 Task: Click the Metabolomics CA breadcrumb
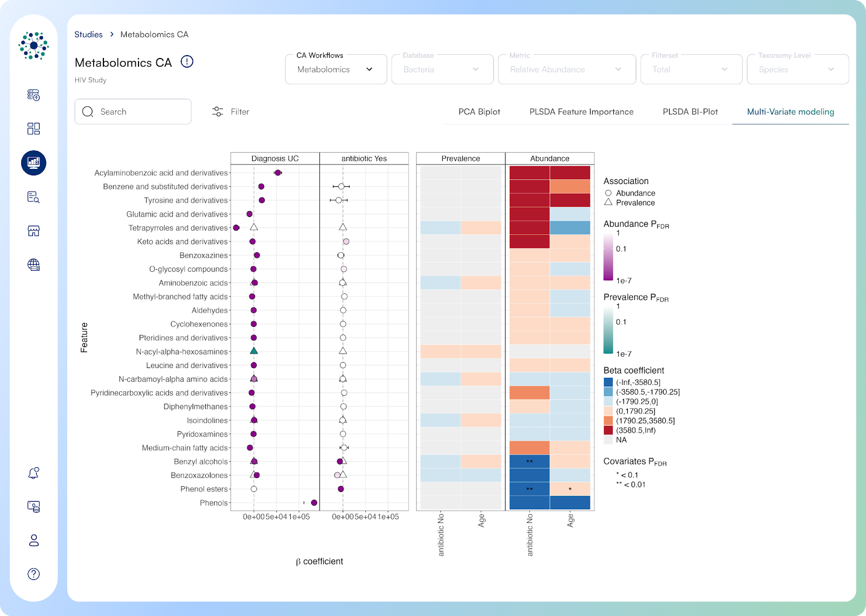(154, 34)
